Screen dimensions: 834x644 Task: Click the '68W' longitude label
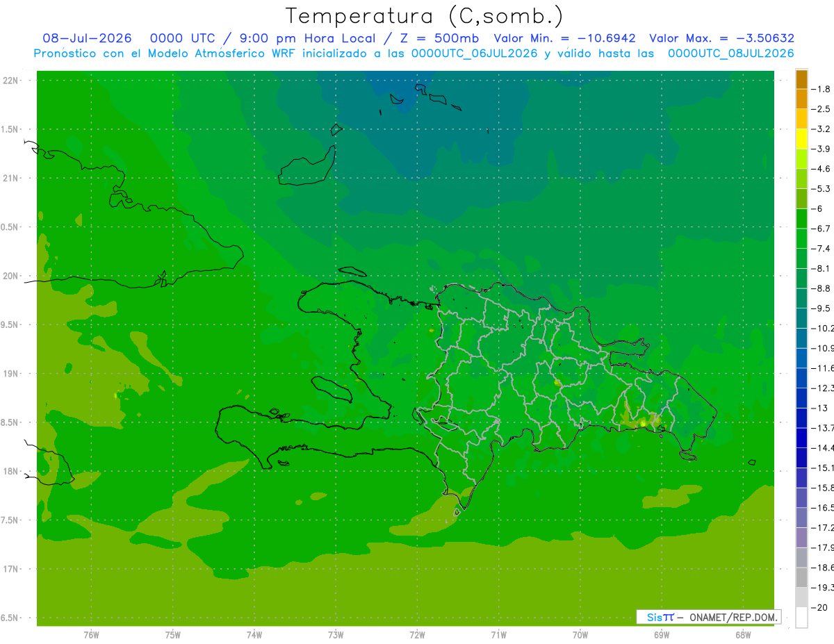tap(743, 634)
